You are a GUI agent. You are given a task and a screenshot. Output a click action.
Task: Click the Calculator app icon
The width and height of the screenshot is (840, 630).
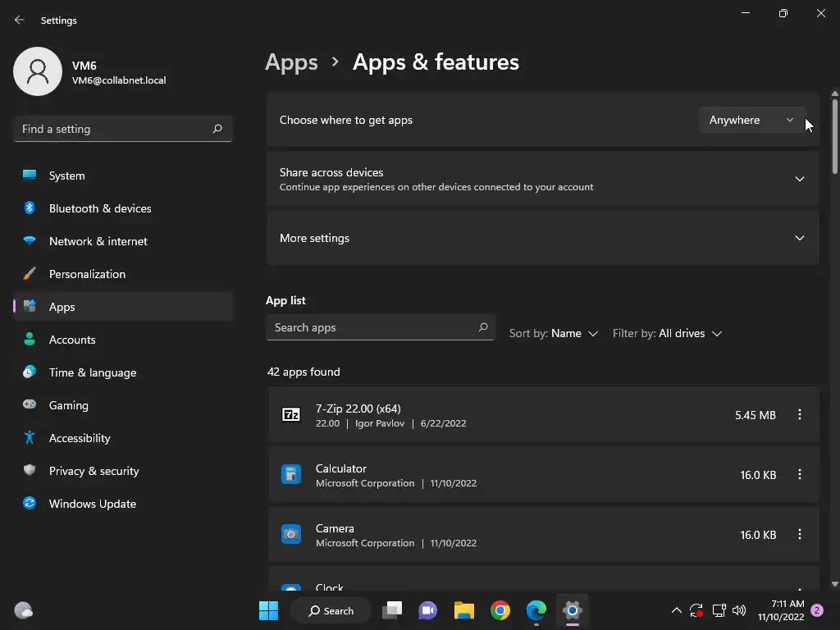(x=291, y=475)
